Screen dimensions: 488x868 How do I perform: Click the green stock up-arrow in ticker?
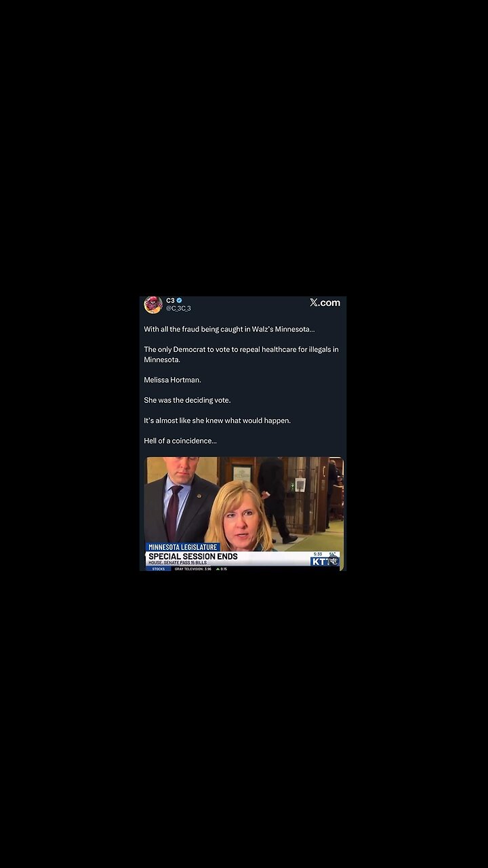click(x=218, y=569)
